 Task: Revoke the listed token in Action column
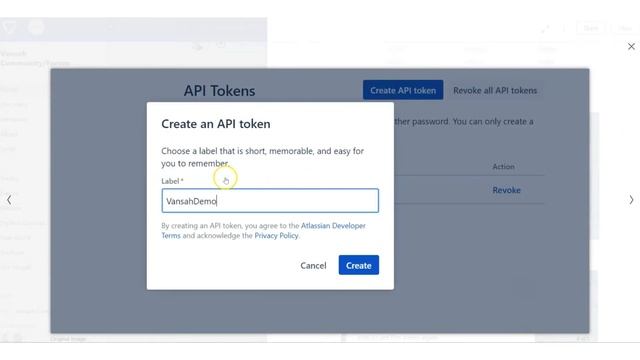(506, 190)
